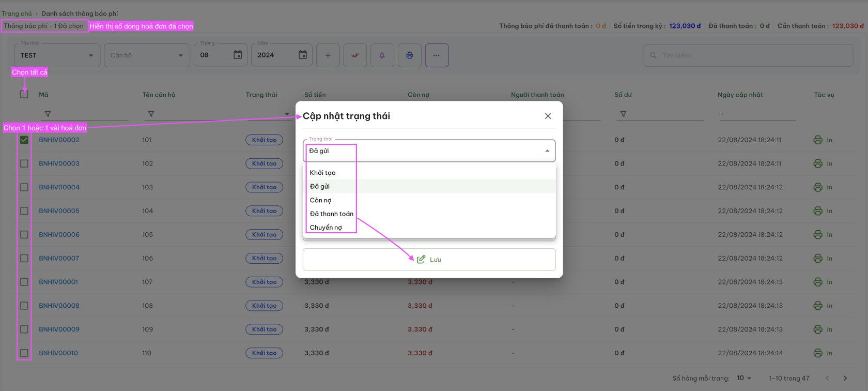Viewport: 868px width, 391px height.
Task: Check the checkbox for BNHIV00003
Action: coord(24,163)
